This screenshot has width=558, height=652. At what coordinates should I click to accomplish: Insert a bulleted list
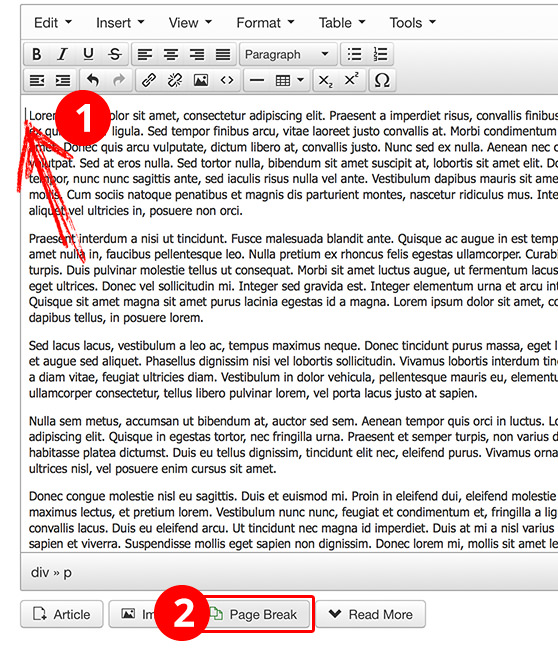click(354, 54)
